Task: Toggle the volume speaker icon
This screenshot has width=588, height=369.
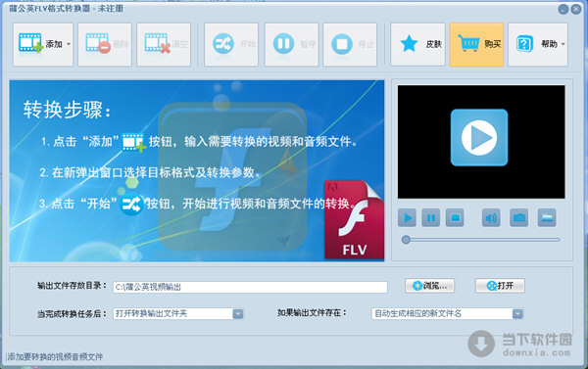Action: [491, 218]
